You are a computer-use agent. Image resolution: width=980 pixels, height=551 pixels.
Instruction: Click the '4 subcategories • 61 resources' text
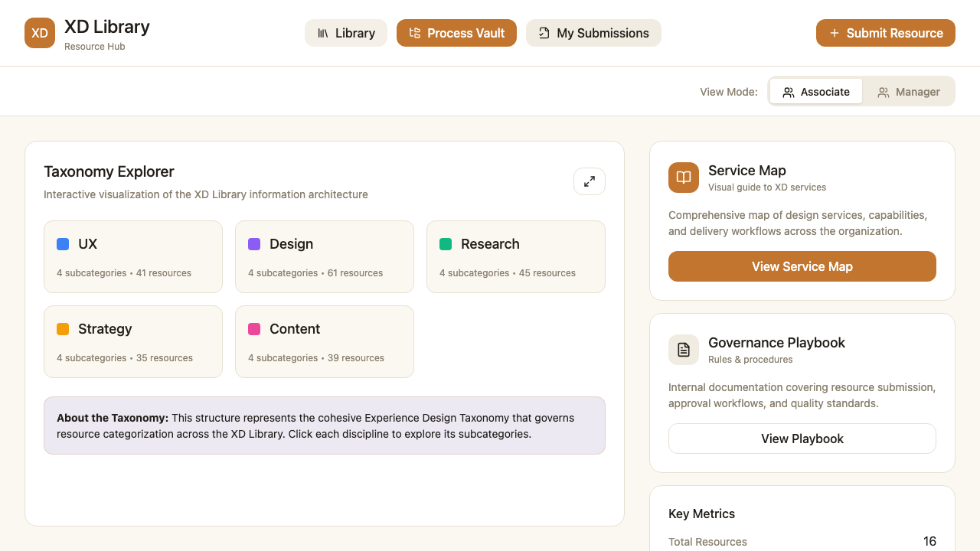315,273
